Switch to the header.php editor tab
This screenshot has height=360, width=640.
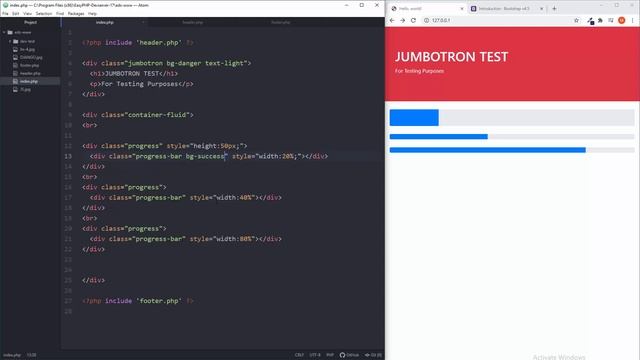[193, 22]
